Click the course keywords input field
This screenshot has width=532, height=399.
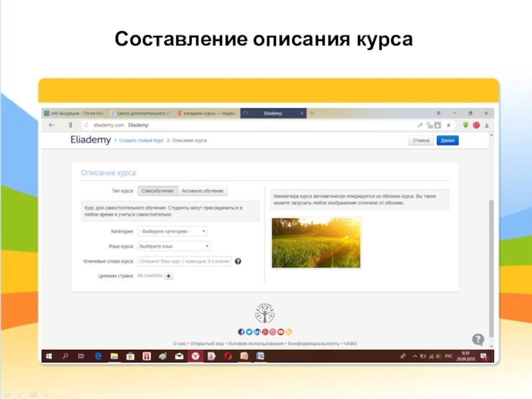184,261
